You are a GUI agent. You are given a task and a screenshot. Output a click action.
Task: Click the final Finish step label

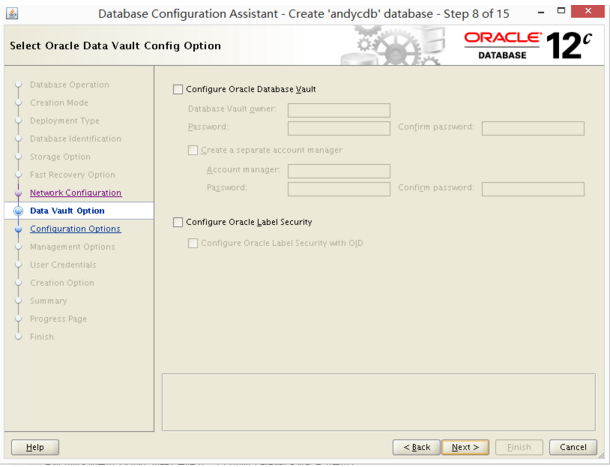click(x=42, y=337)
